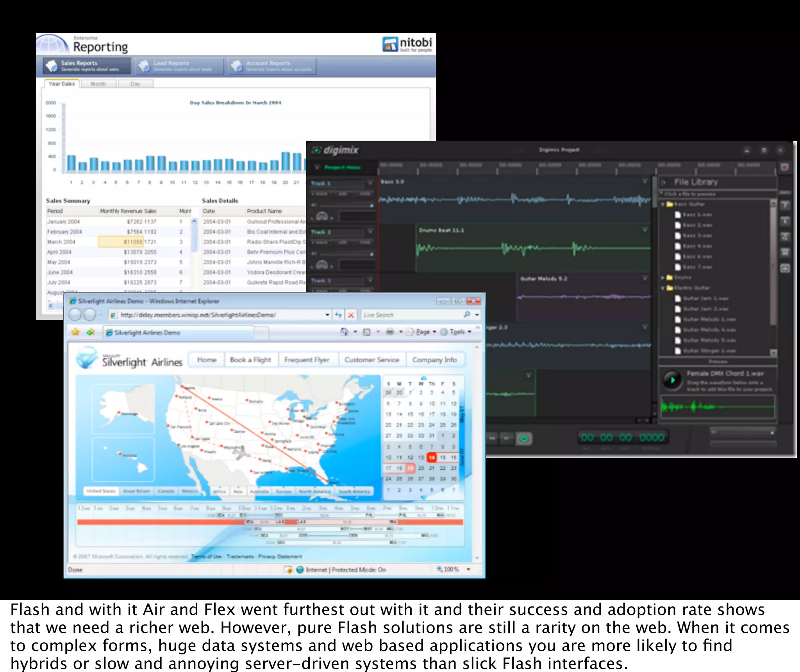Switch to the Month tab
Screen dimensions: 800x672
click(98, 84)
